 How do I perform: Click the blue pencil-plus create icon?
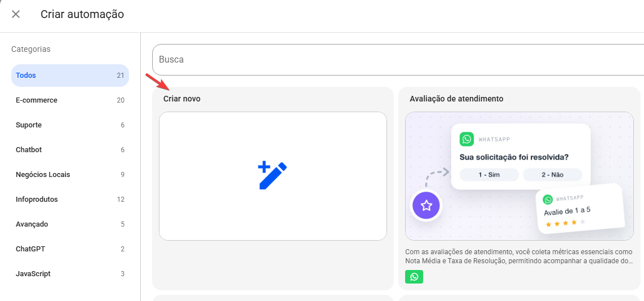coord(272,176)
